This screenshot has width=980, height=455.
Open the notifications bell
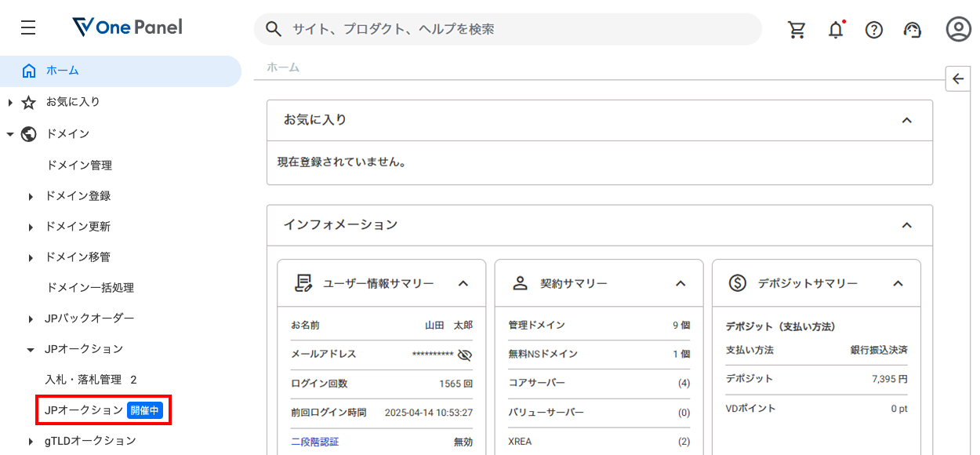pos(836,30)
